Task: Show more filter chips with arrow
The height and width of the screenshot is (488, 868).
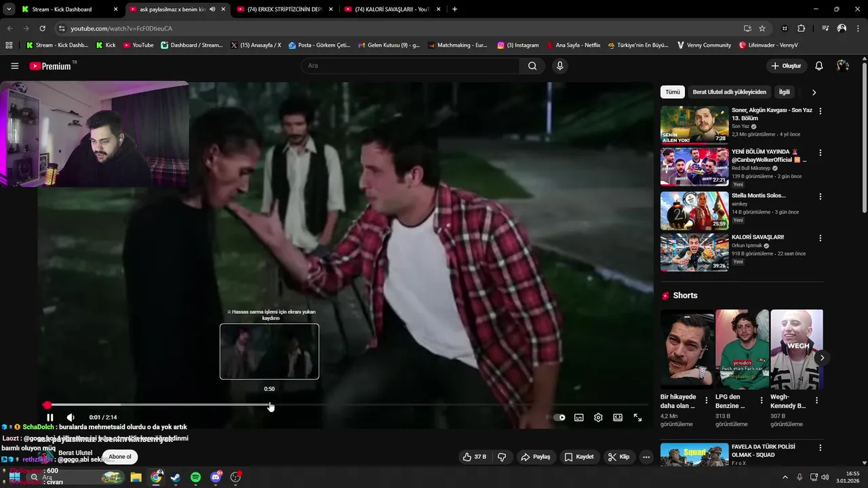Action: point(814,92)
